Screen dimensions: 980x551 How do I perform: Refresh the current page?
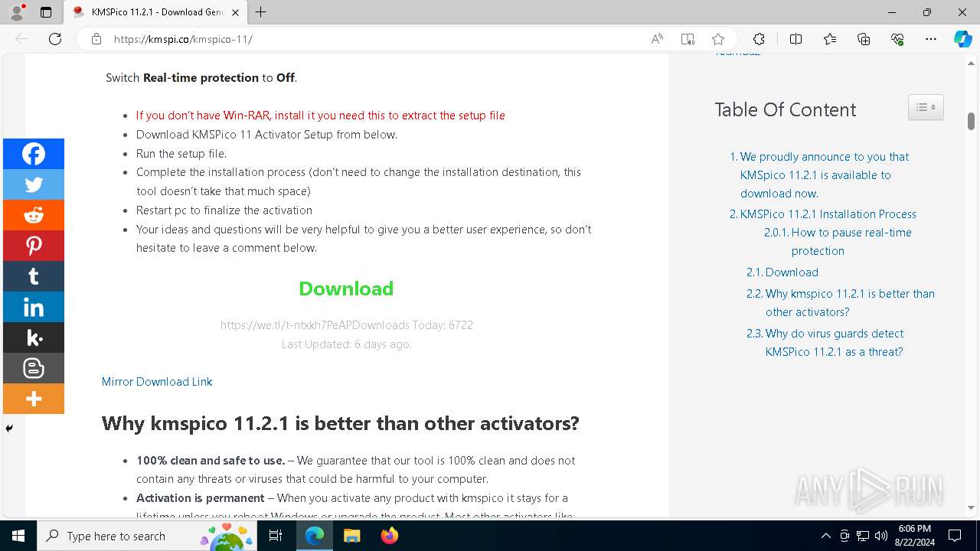click(x=55, y=39)
